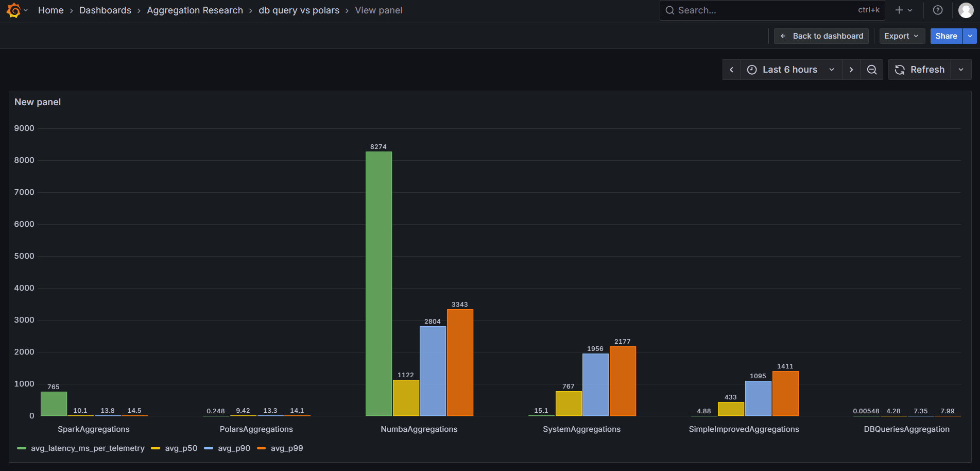Open the Export dropdown menu

902,36
